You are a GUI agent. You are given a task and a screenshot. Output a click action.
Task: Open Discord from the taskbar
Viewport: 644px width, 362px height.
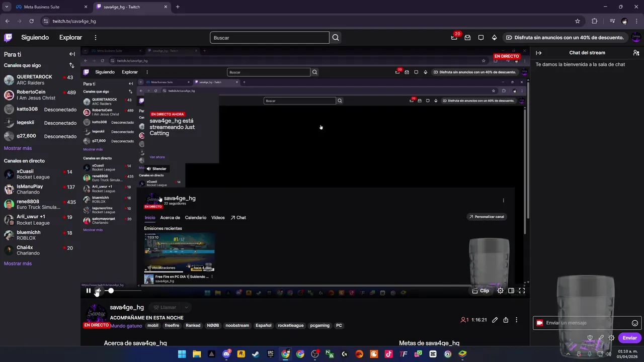pyautogui.click(x=226, y=354)
